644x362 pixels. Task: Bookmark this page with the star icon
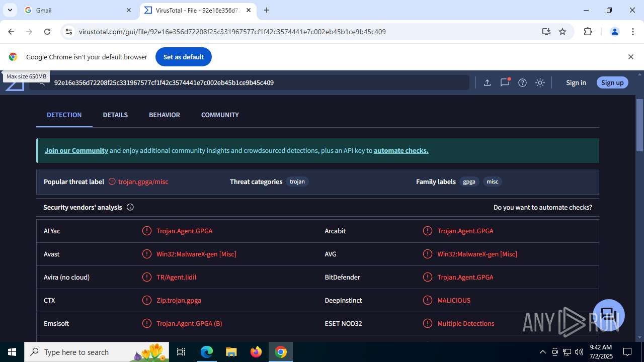(562, 32)
